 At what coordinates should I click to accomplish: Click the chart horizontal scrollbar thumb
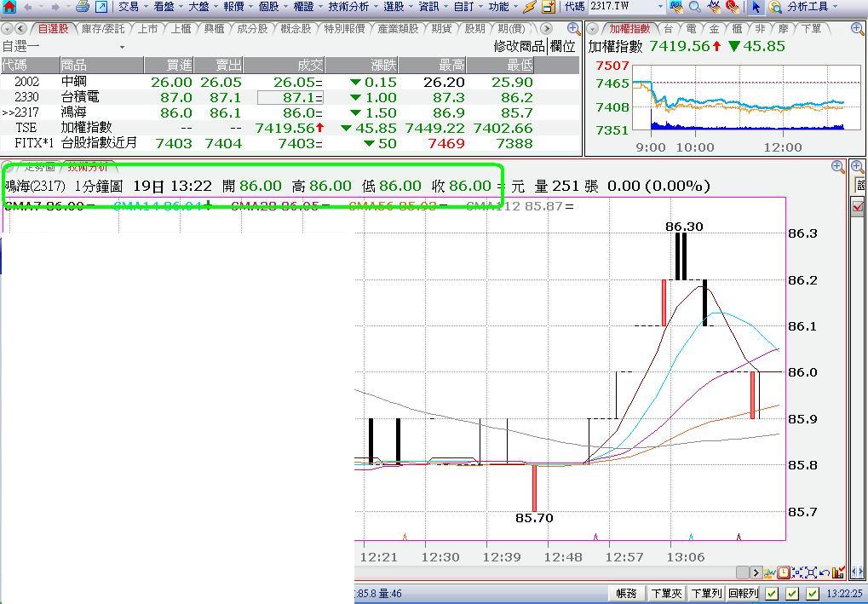[742, 572]
